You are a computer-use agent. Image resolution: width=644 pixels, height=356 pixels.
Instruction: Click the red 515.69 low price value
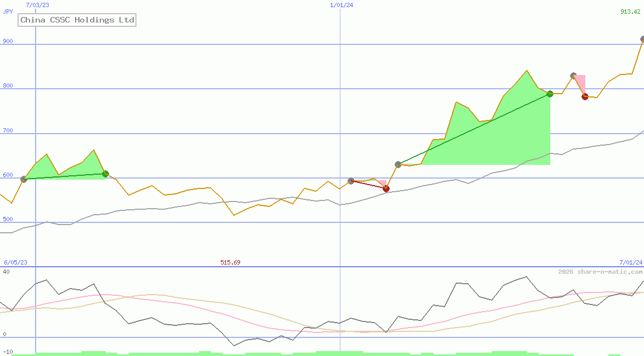click(x=230, y=262)
